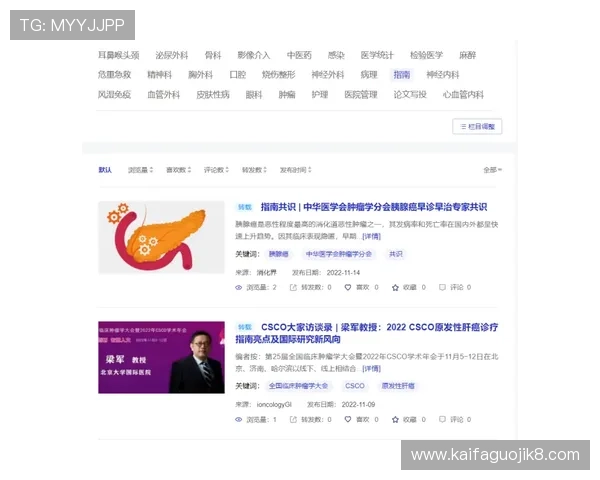This screenshot has width=600, height=480.
Task: Sort the list by 喜欢数
Action: (x=178, y=170)
